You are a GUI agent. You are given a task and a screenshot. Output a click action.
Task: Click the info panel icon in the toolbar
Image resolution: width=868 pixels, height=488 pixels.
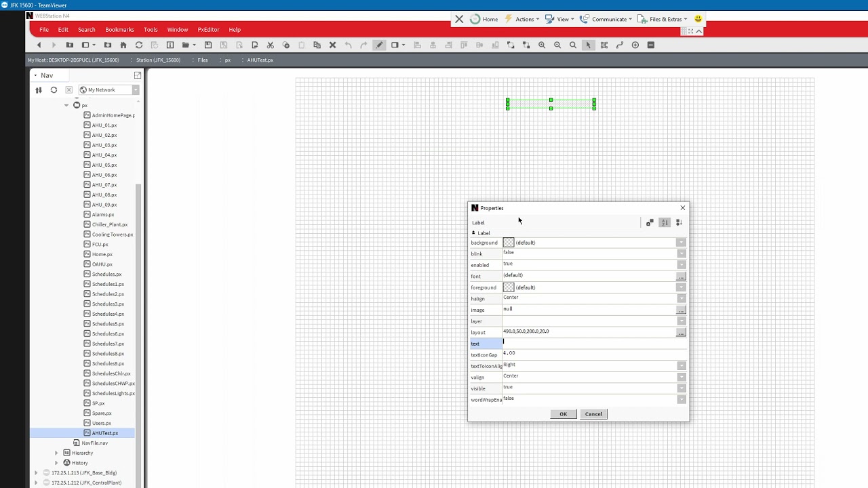tap(170, 45)
